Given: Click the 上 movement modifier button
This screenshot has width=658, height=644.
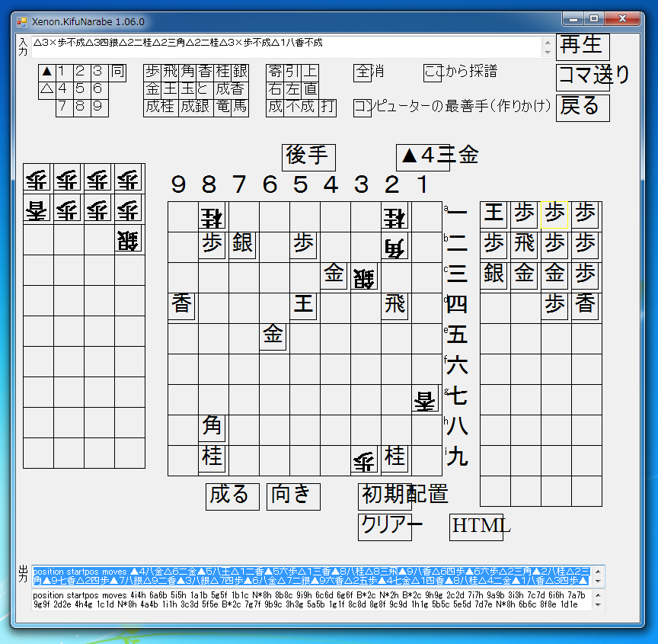Looking at the screenshot, I should coord(310,72).
